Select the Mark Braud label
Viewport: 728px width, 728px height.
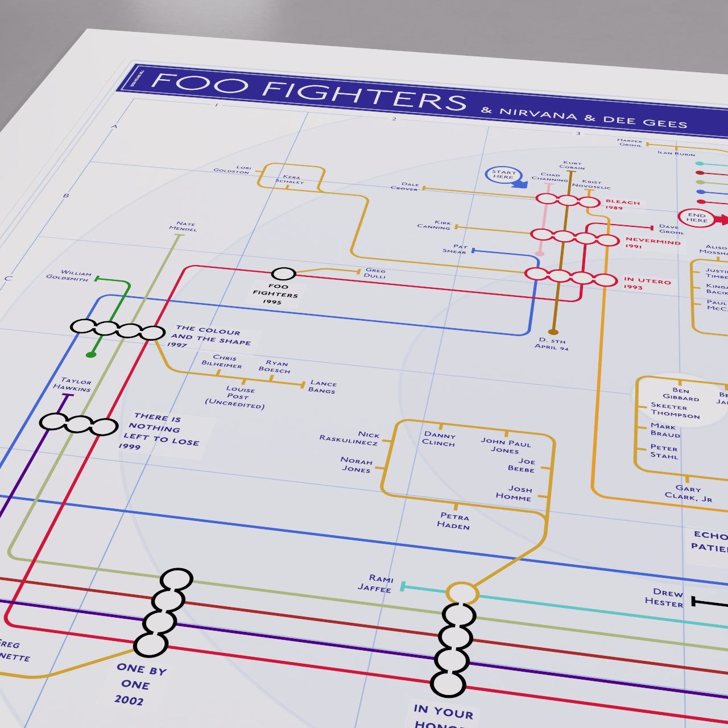[665, 430]
